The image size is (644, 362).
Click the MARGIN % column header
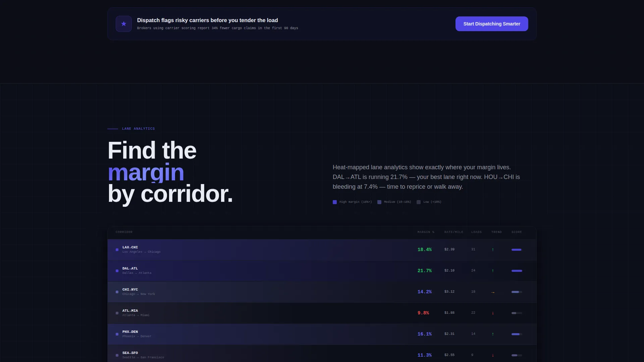tap(426, 232)
